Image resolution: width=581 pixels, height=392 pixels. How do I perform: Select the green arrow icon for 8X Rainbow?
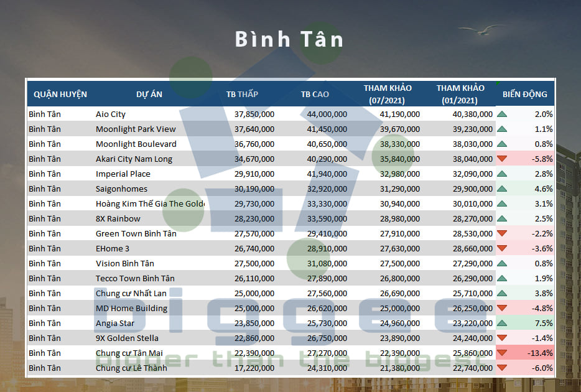point(501,218)
